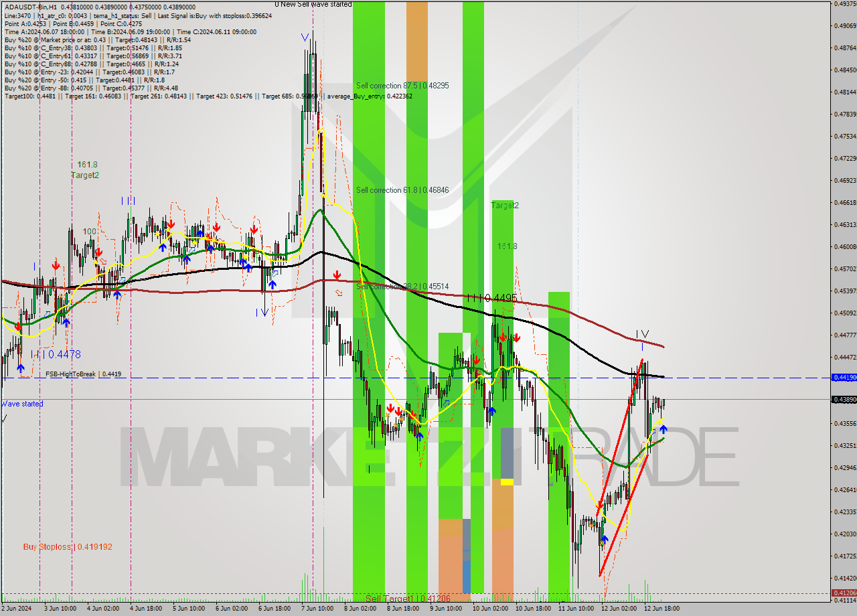
Task: Select the '10 Jun 18:00' time axis label
Action: tap(533, 609)
